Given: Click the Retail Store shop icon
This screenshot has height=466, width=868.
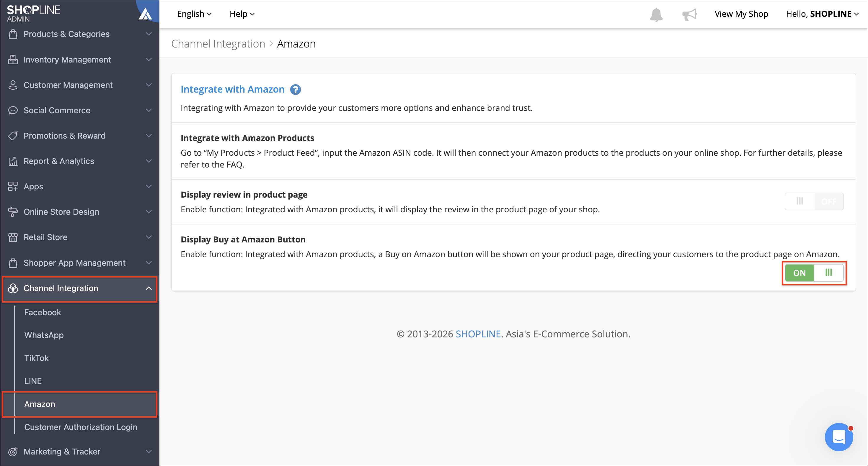Looking at the screenshot, I should point(13,237).
